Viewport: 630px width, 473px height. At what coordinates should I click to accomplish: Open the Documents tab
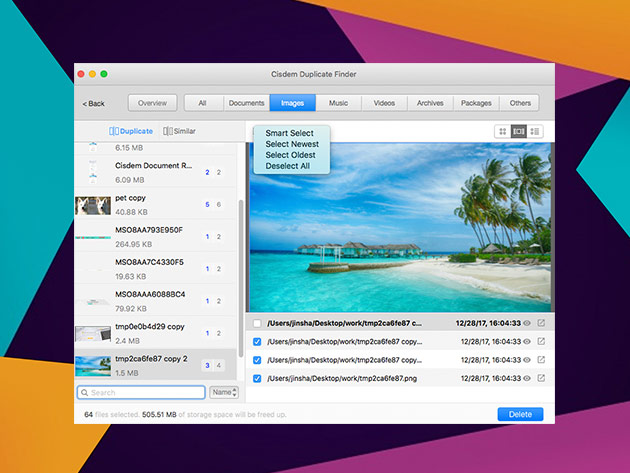(x=246, y=103)
